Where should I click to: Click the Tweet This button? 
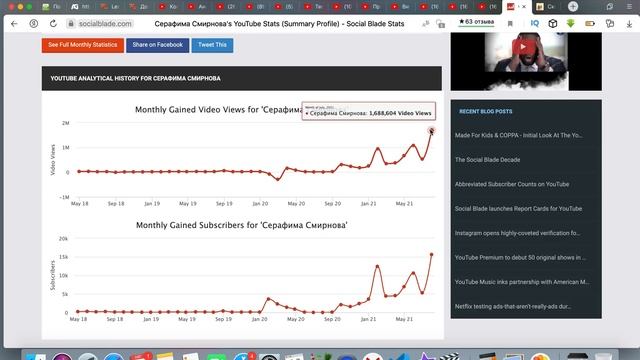point(212,45)
